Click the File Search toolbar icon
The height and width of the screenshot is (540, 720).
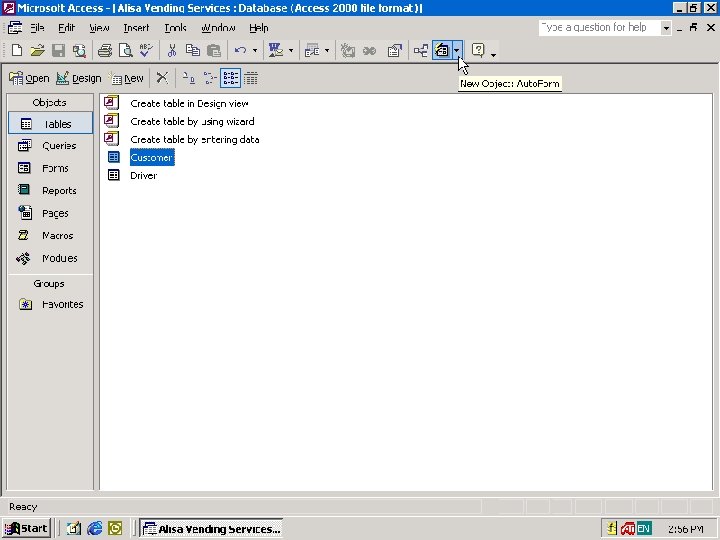point(79,50)
